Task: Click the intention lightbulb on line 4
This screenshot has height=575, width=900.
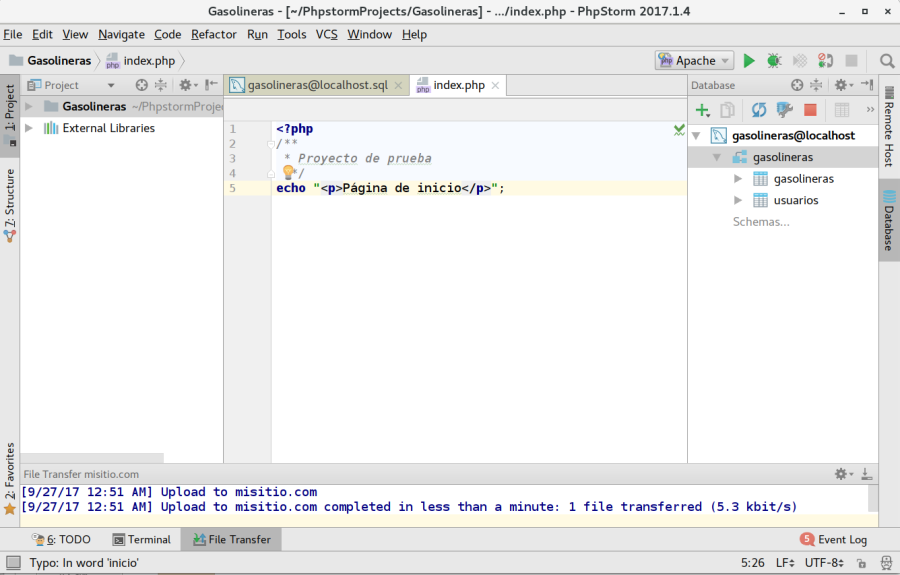Action: click(288, 172)
